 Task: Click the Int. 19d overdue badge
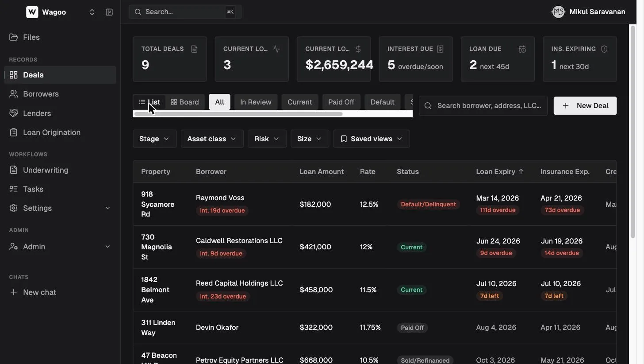pyautogui.click(x=222, y=210)
